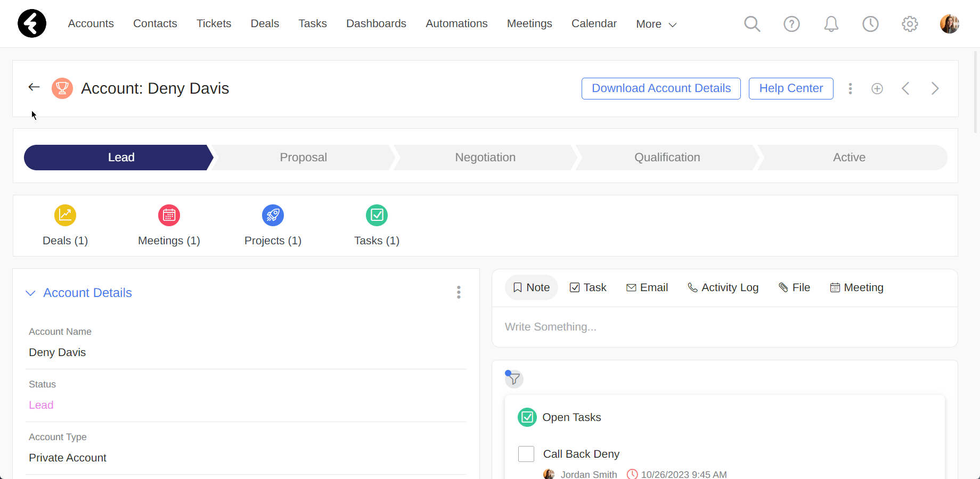Screen dimensions: 980x479
Task: Click the app logo in top-left
Action: click(x=32, y=23)
